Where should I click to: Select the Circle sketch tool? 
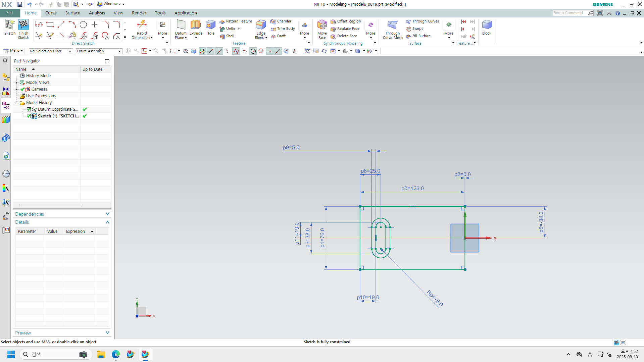(83, 24)
